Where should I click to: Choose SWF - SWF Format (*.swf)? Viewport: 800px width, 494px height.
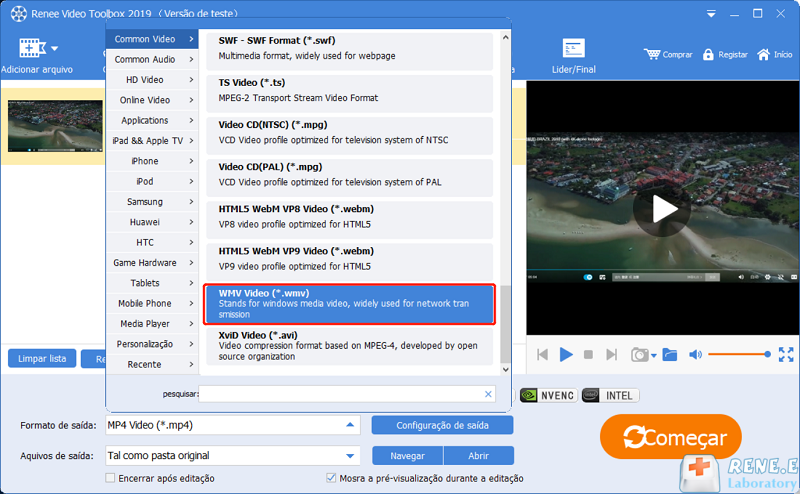(349, 51)
